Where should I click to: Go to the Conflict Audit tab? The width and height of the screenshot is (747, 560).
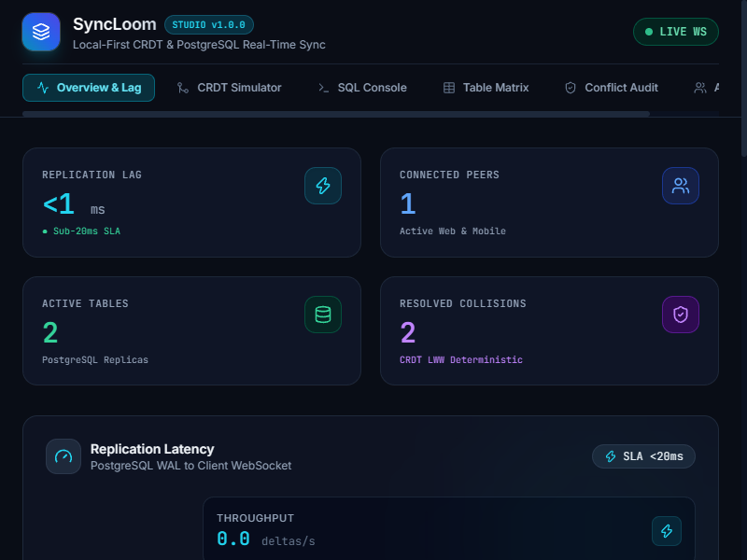(x=612, y=88)
